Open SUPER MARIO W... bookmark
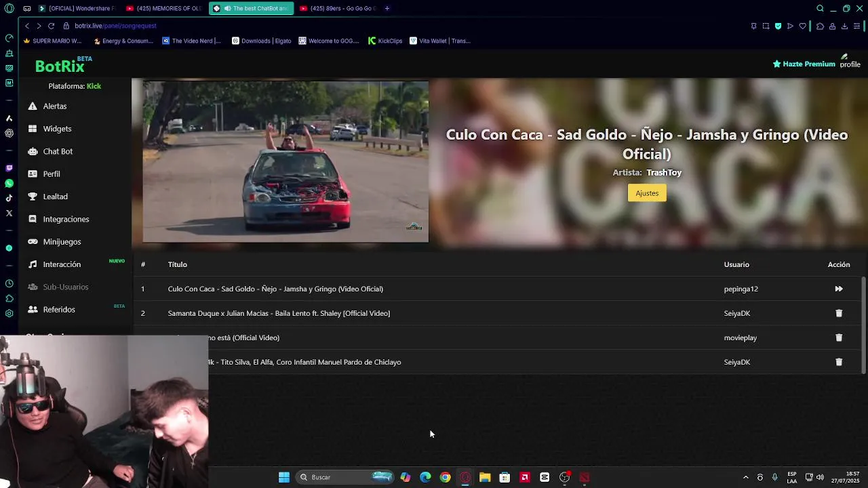Viewport: 868px width, 488px height. click(52, 41)
